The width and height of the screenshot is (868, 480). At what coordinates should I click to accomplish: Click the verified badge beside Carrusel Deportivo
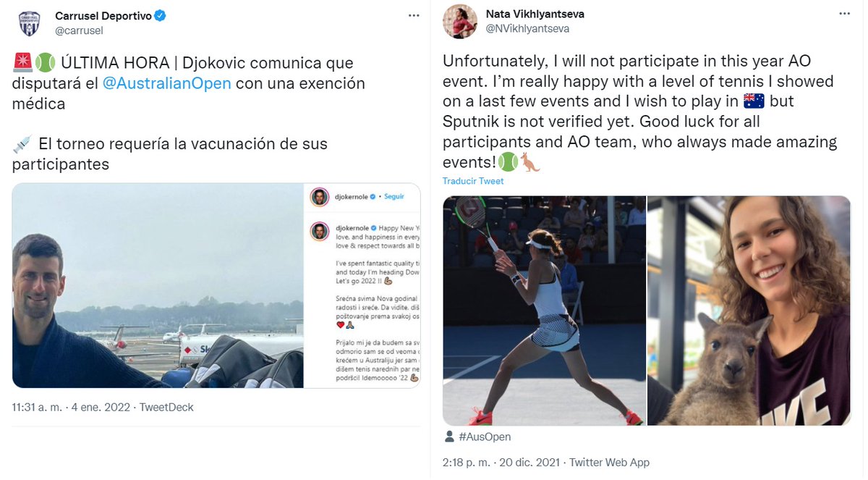point(161,16)
